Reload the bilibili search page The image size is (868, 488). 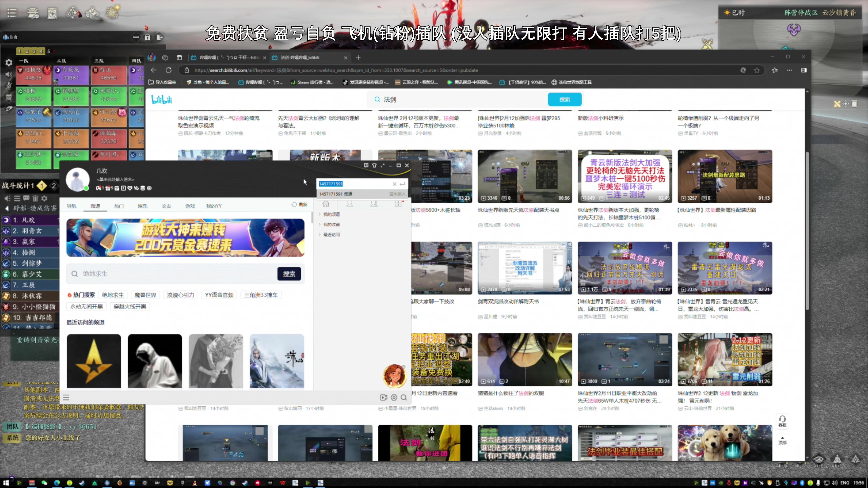[x=169, y=70]
